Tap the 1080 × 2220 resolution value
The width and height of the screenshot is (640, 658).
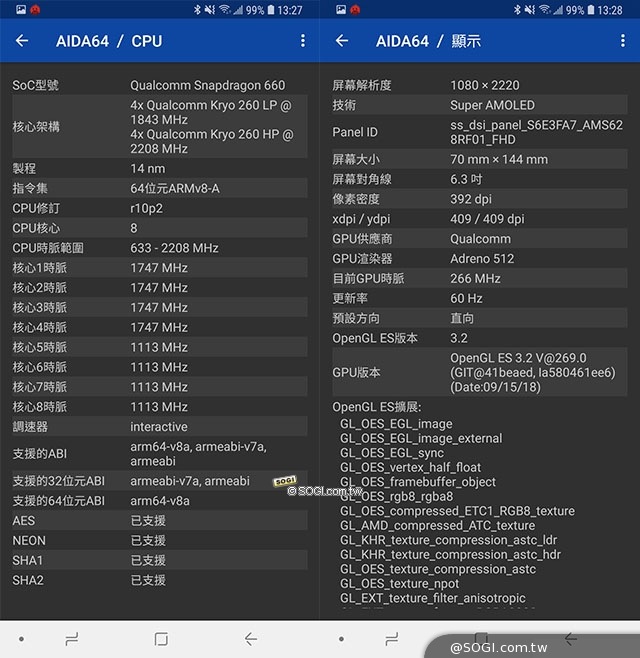485,85
